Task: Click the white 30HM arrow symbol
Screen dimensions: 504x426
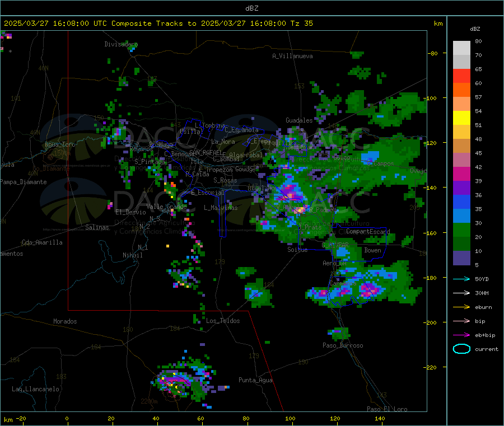Action: pyautogui.click(x=461, y=293)
